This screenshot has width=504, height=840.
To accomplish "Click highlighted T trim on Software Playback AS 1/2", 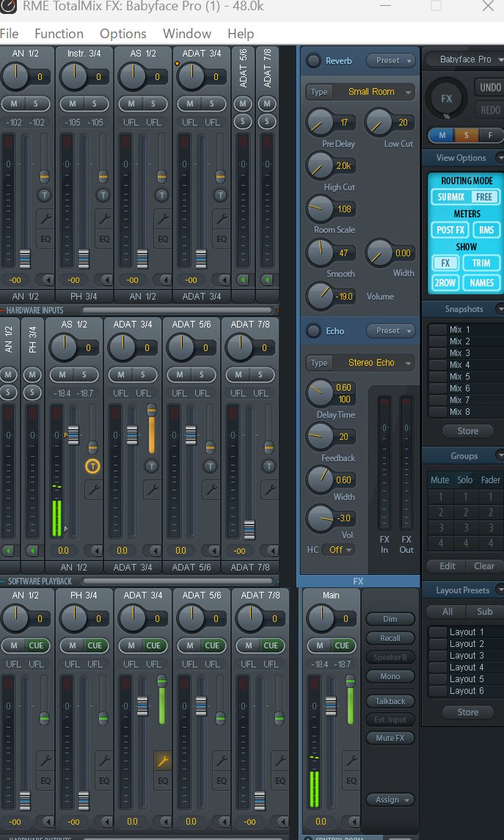I will tap(92, 466).
